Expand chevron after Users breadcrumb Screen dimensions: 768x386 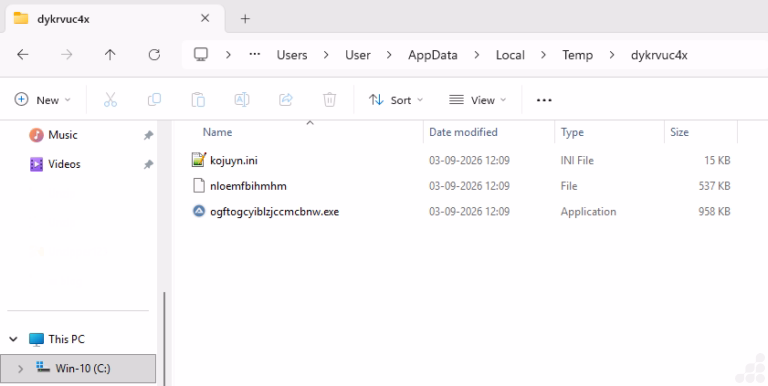(x=326, y=55)
